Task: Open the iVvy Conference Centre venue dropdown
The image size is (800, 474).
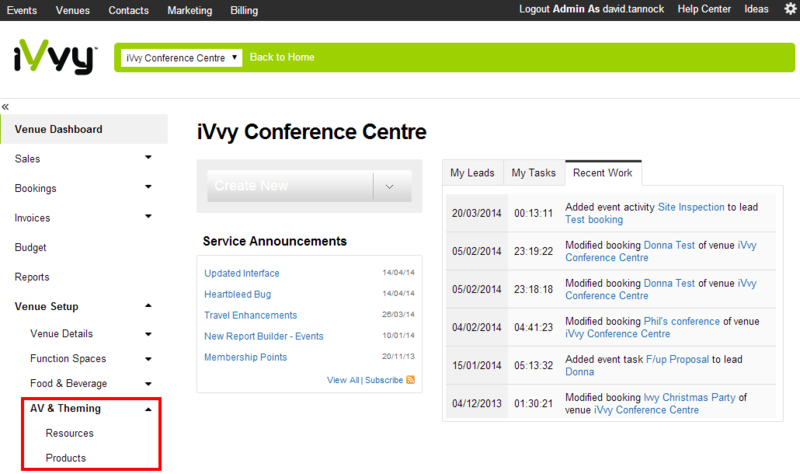Action: pyautogui.click(x=181, y=58)
